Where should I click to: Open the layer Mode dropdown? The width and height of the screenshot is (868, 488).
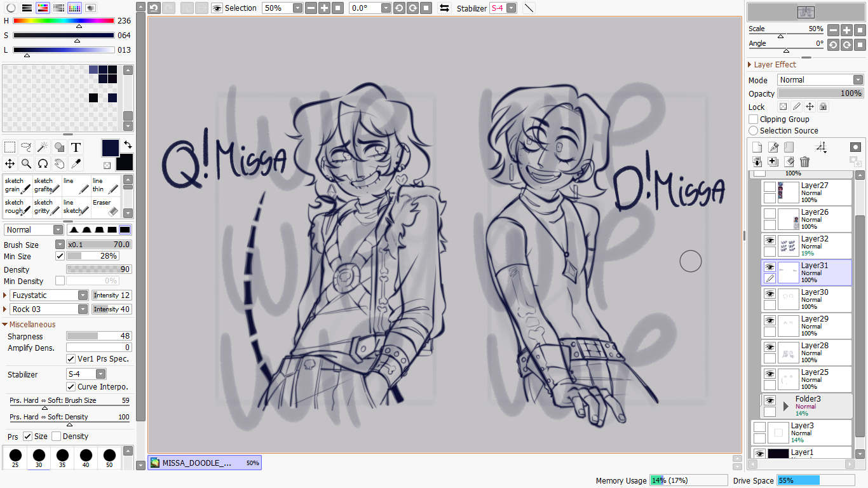pyautogui.click(x=820, y=80)
